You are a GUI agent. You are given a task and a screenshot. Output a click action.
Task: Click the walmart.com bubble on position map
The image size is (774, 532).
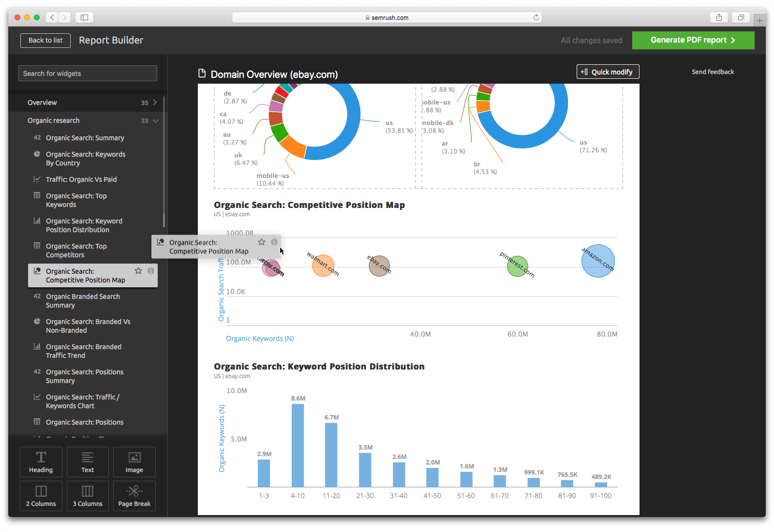[323, 266]
